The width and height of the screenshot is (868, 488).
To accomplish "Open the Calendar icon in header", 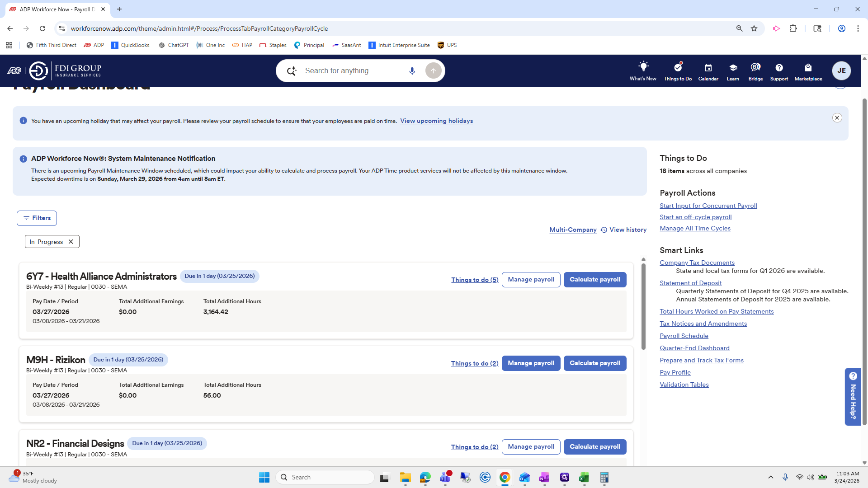I will tap(708, 68).
